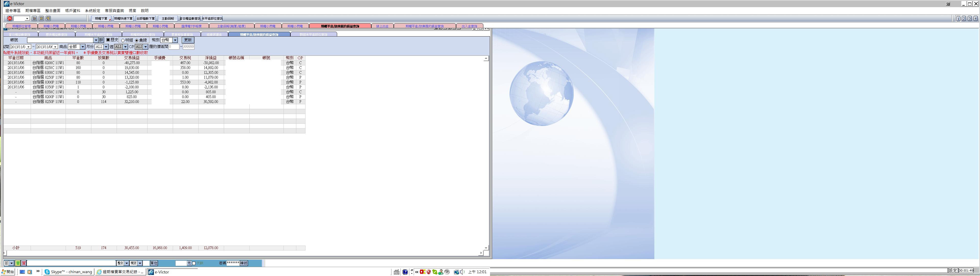Screen dimensions: 980x276
Task: Click the 全部檔數下單 toolbar button
Action: tap(146, 18)
